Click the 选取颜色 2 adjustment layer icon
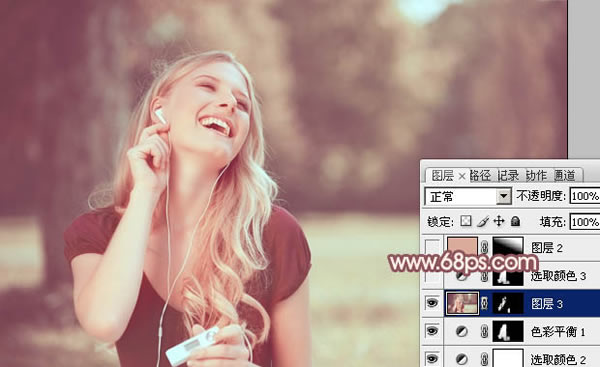This screenshot has height=367, width=600. point(462,359)
